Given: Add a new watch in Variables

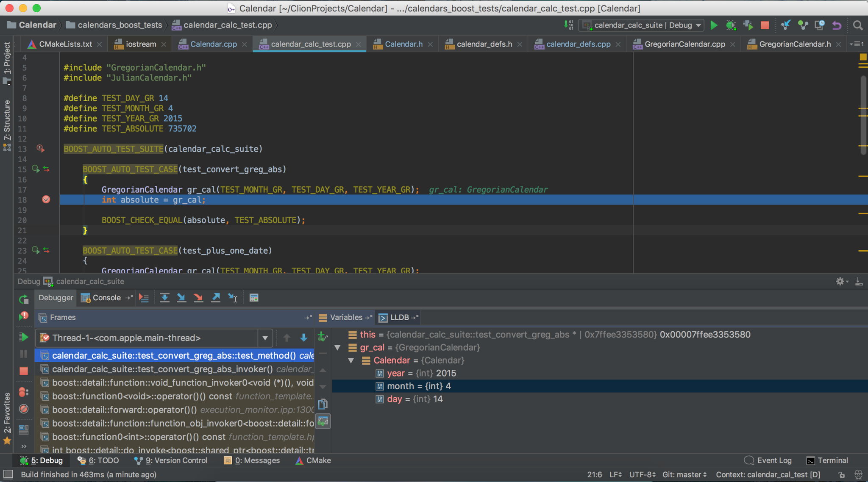Looking at the screenshot, I should [x=323, y=337].
